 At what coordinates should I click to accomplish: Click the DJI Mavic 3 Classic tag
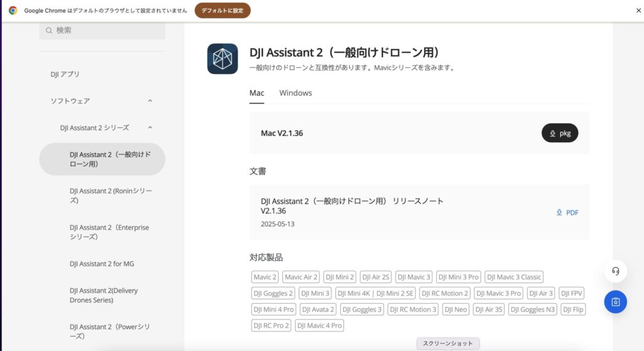pyautogui.click(x=514, y=277)
